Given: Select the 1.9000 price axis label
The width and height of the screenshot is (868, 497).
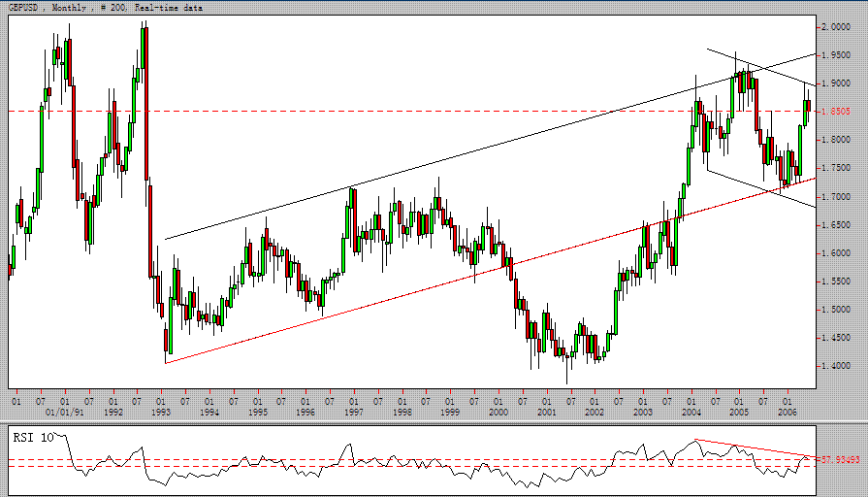Looking at the screenshot, I should pyautogui.click(x=836, y=83).
